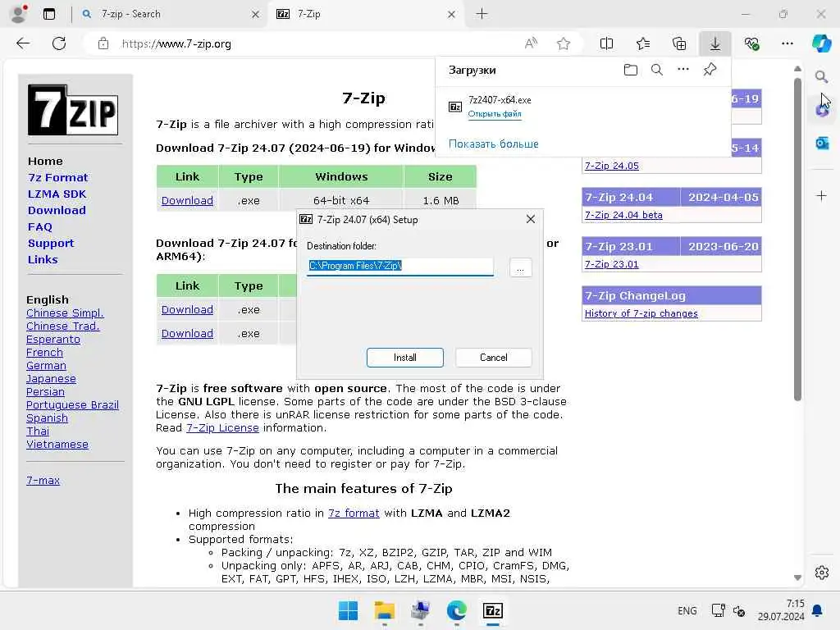Open Windows Start menu
Viewport: 840px width, 630px height.
tap(348, 610)
